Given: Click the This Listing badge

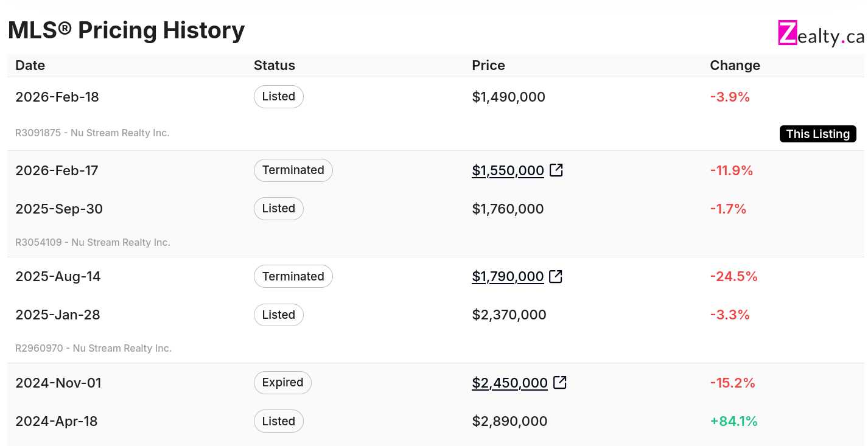Looking at the screenshot, I should pos(817,134).
